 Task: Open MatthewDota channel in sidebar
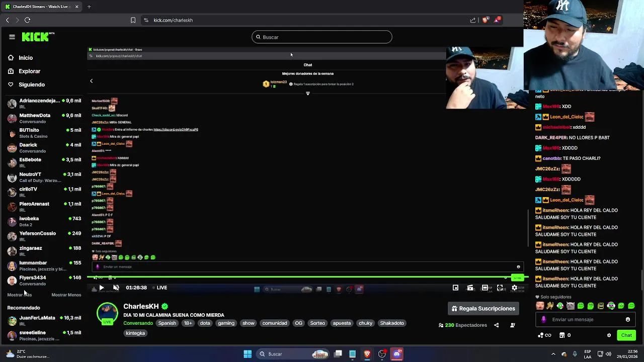click(x=44, y=118)
